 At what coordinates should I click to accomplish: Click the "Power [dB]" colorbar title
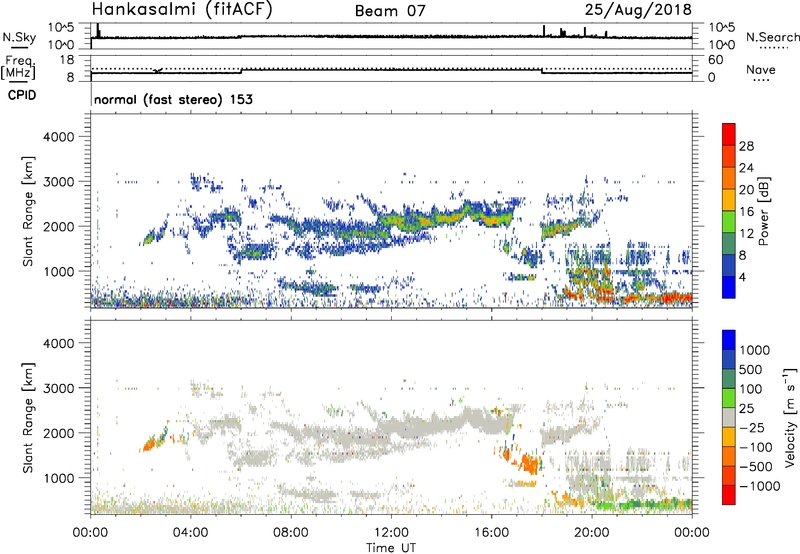point(763,211)
